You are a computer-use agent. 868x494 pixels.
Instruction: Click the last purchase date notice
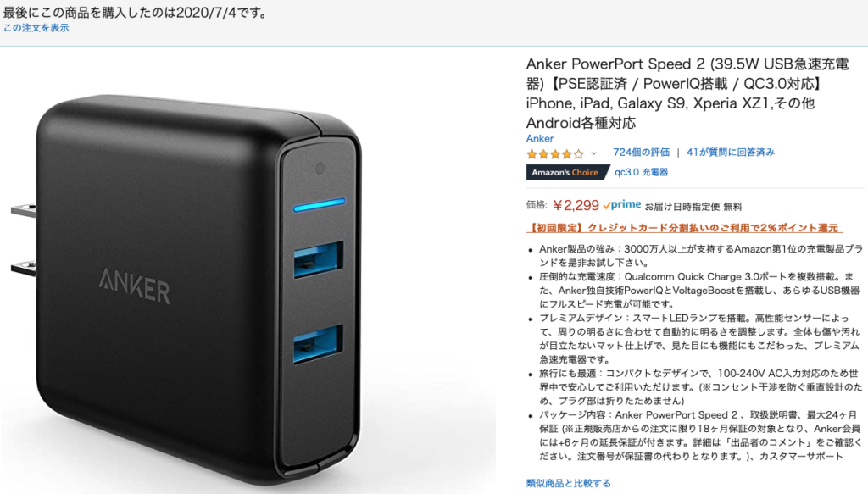click(x=136, y=13)
